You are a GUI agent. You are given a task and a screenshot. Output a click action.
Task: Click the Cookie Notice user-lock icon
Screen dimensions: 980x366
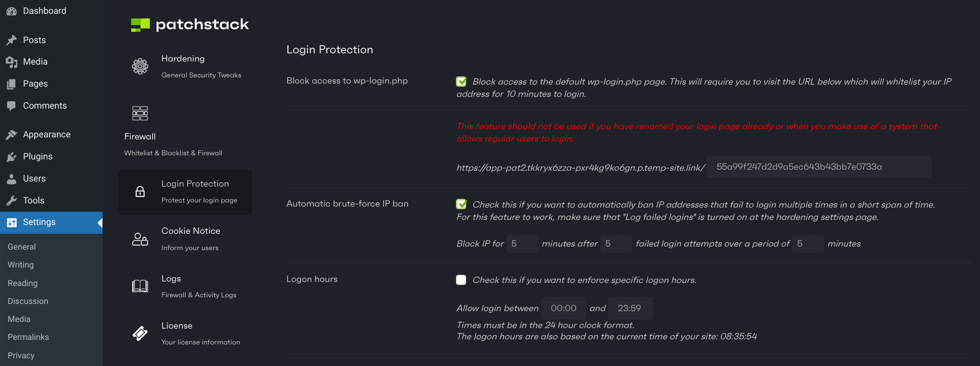[140, 239]
